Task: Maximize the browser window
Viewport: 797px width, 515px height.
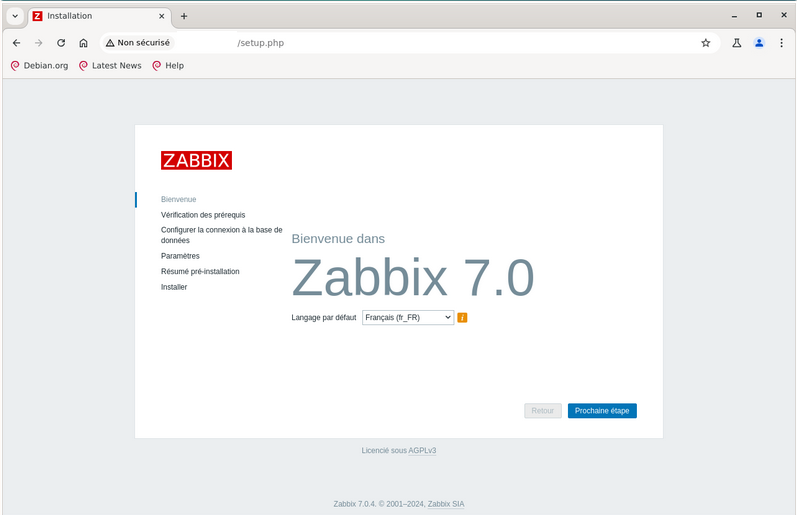Action: (x=759, y=15)
